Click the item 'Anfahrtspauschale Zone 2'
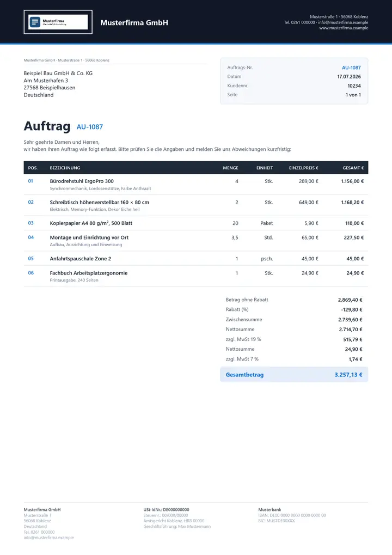The width and height of the screenshot is (392, 555). pyautogui.click(x=81, y=259)
